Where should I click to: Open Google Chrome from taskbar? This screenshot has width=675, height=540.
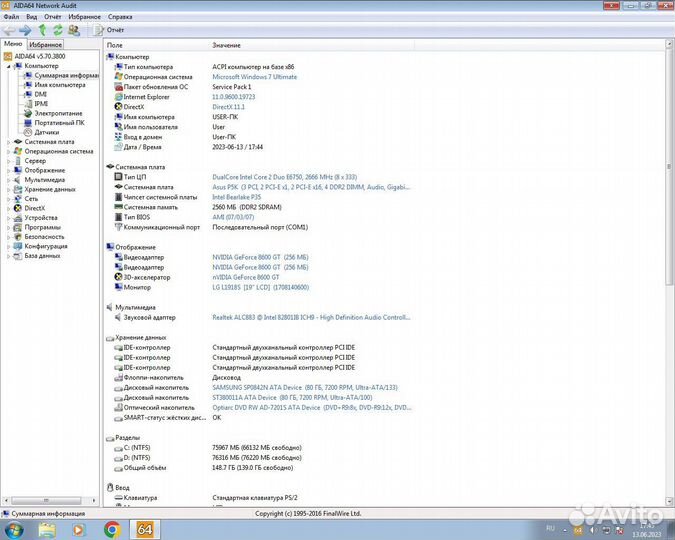(x=112, y=529)
